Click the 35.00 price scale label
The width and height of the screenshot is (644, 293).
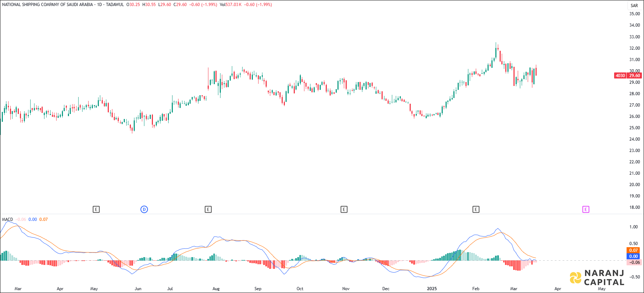[x=634, y=14]
